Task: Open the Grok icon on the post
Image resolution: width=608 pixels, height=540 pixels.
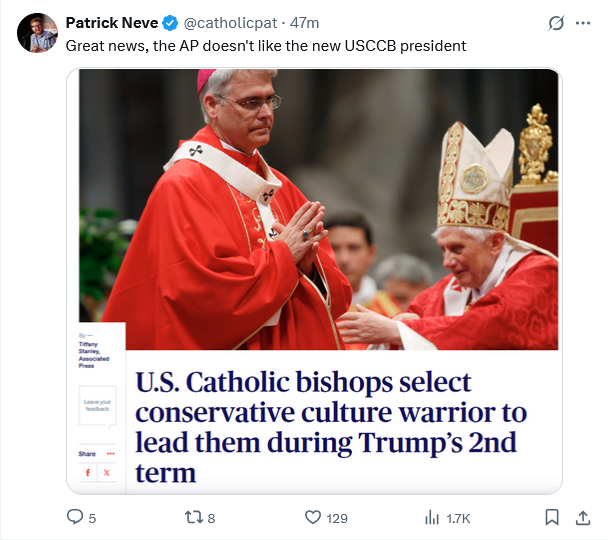Action: [556, 23]
